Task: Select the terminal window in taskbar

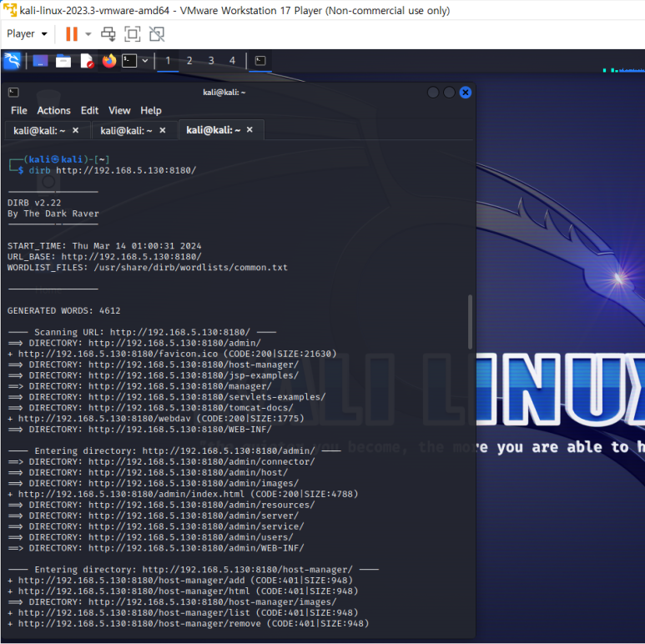Action: (x=260, y=61)
